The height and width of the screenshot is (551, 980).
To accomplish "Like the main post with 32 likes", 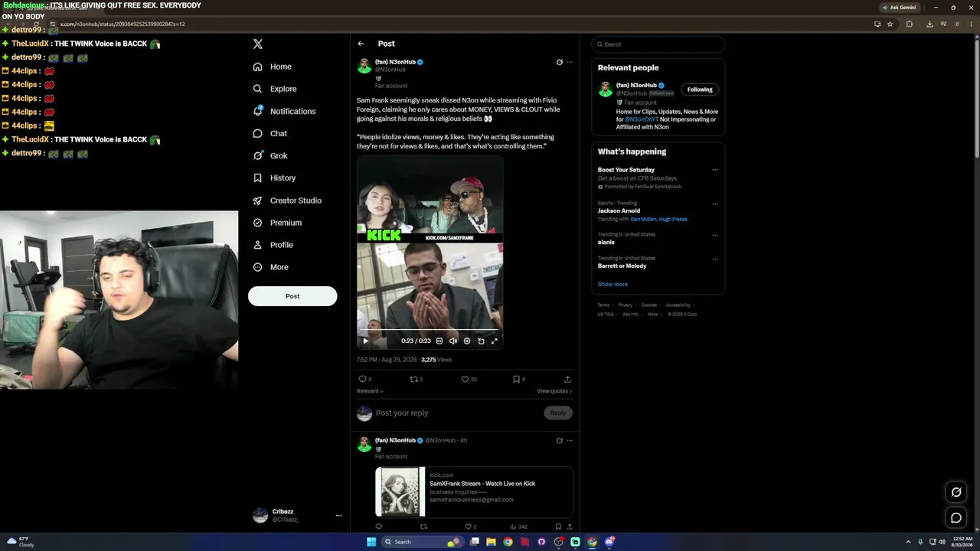I will 465,379.
